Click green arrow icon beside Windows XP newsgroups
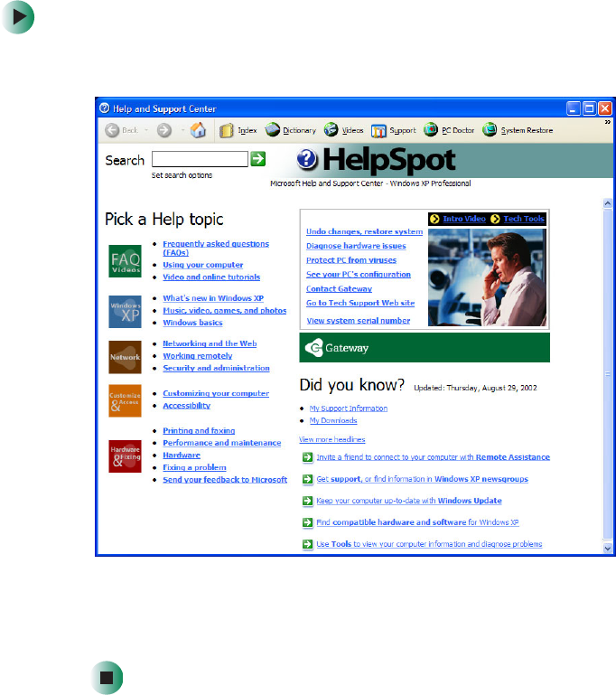616x695 pixels. click(307, 479)
